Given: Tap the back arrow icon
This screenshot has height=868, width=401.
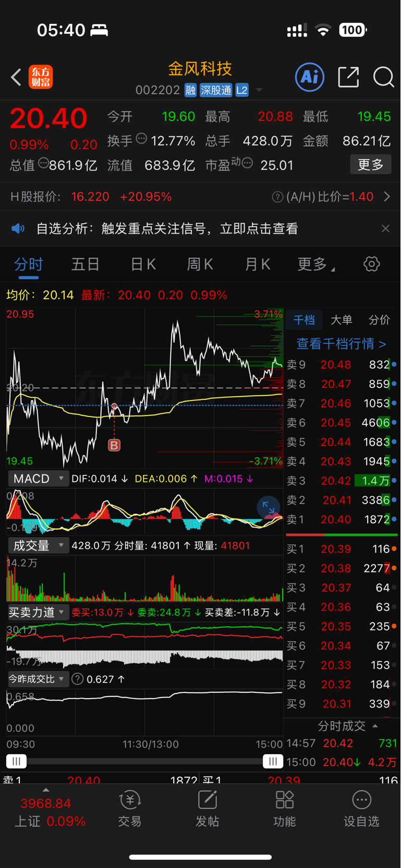Looking at the screenshot, I should 16,78.
